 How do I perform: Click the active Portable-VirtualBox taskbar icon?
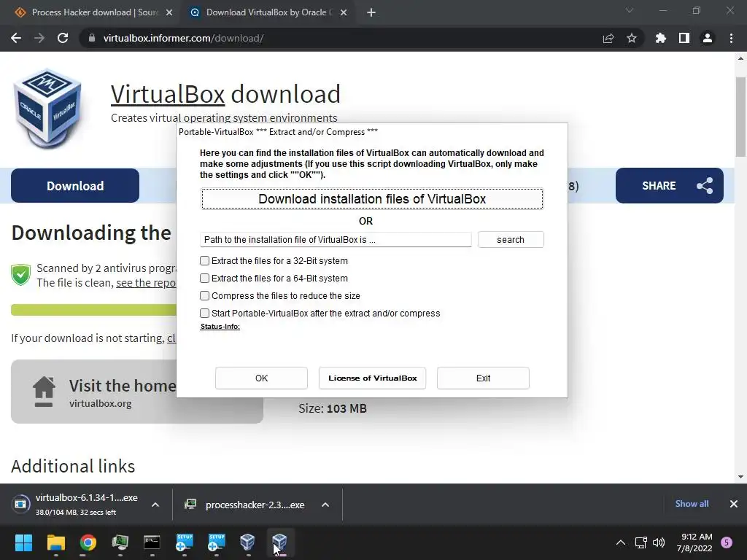click(279, 542)
